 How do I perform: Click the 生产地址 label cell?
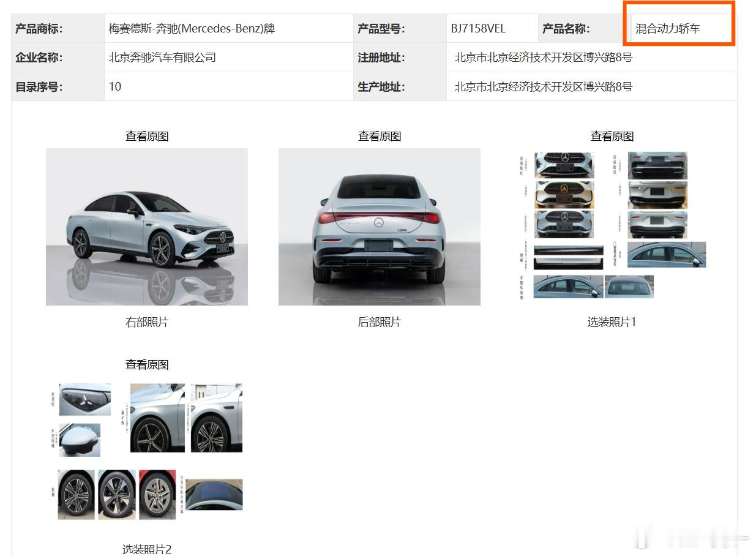tap(400, 86)
